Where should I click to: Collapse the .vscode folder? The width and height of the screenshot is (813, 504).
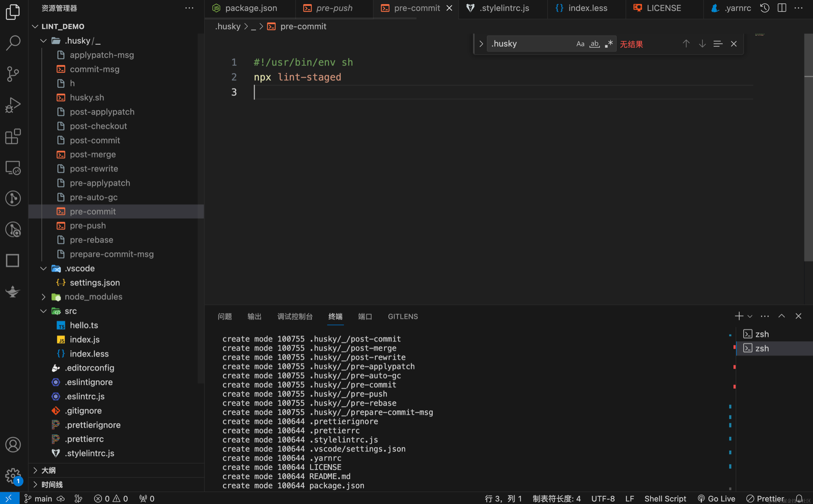click(43, 269)
